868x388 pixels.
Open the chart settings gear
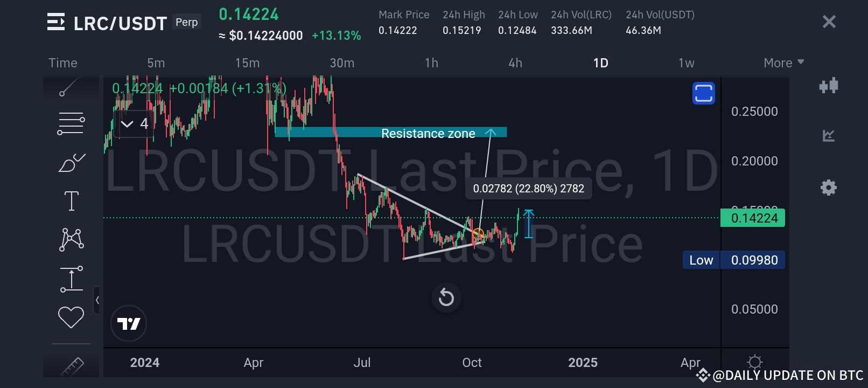[828, 188]
